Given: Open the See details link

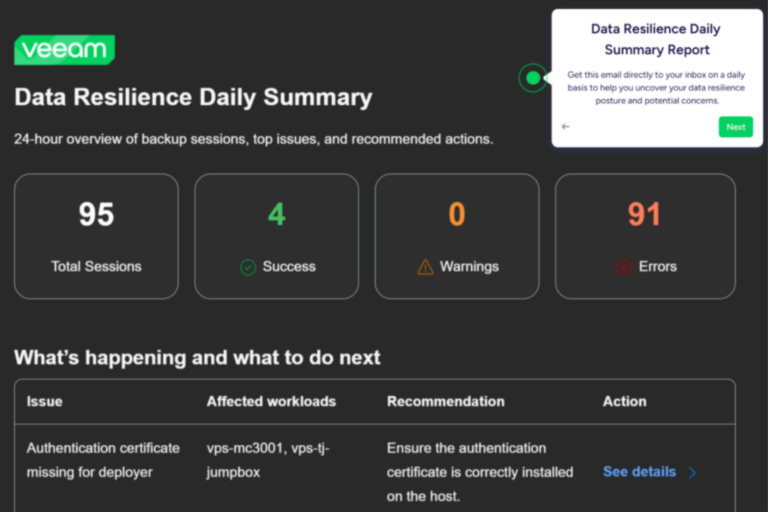Looking at the screenshot, I should coord(639,472).
